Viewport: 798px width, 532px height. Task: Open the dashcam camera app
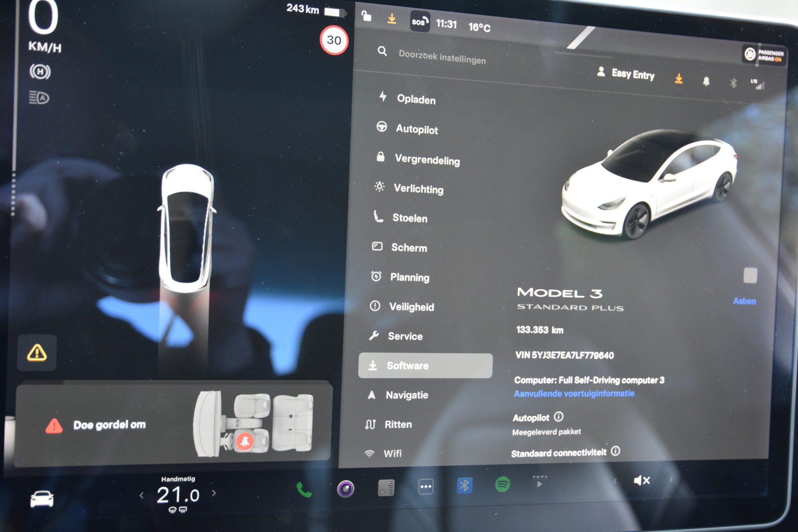tap(345, 489)
